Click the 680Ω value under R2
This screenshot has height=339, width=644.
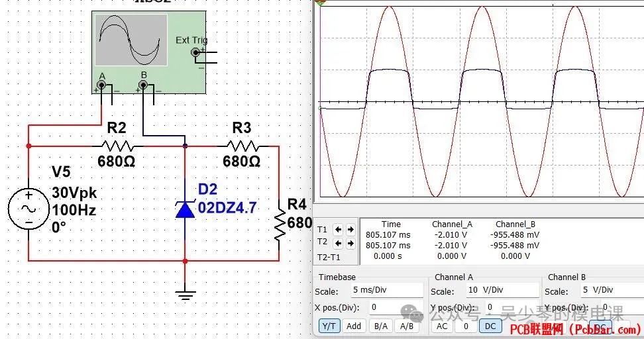116,162
